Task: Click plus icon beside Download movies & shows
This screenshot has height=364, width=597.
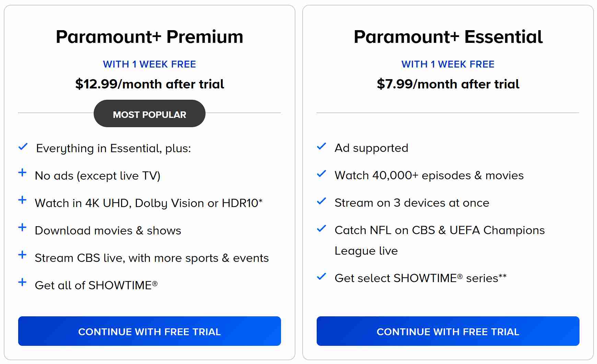Action: tap(22, 227)
